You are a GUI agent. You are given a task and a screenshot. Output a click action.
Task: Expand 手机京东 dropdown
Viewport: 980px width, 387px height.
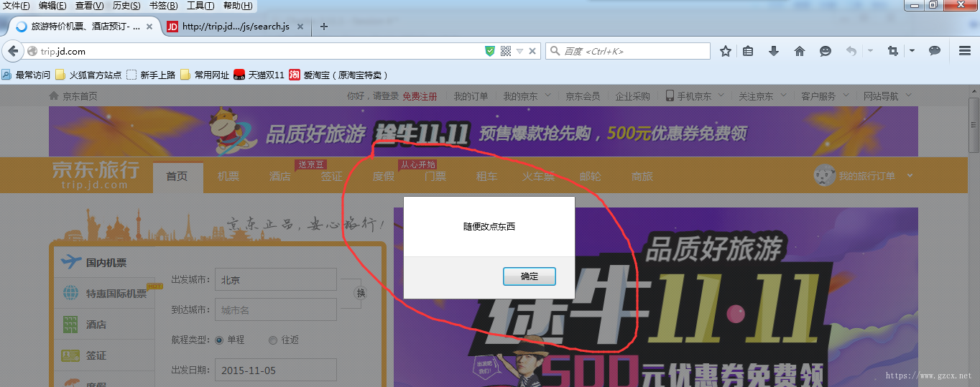click(721, 95)
